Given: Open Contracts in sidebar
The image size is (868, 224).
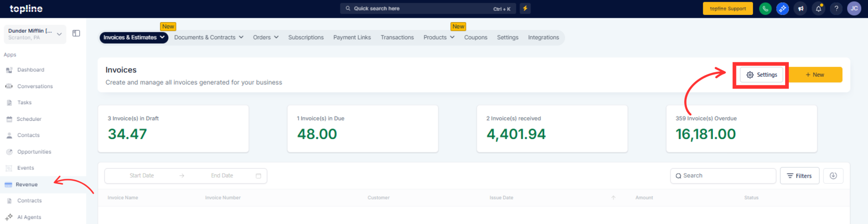Looking at the screenshot, I should point(29,201).
